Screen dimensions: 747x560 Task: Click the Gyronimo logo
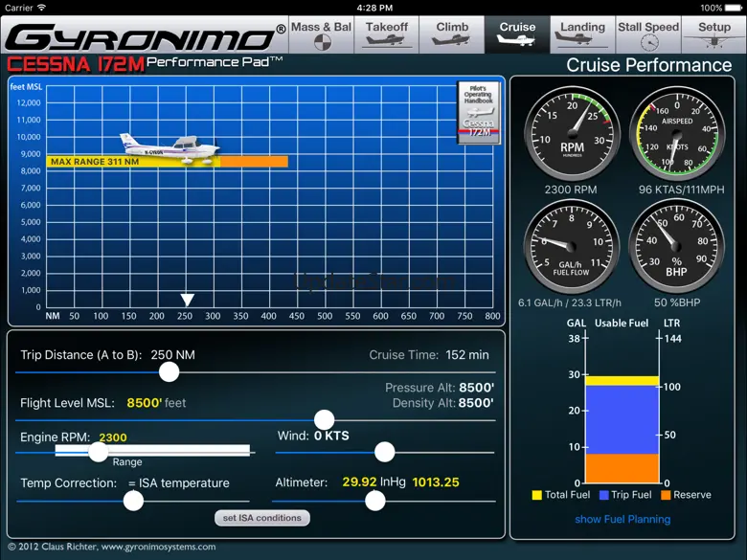point(144,38)
